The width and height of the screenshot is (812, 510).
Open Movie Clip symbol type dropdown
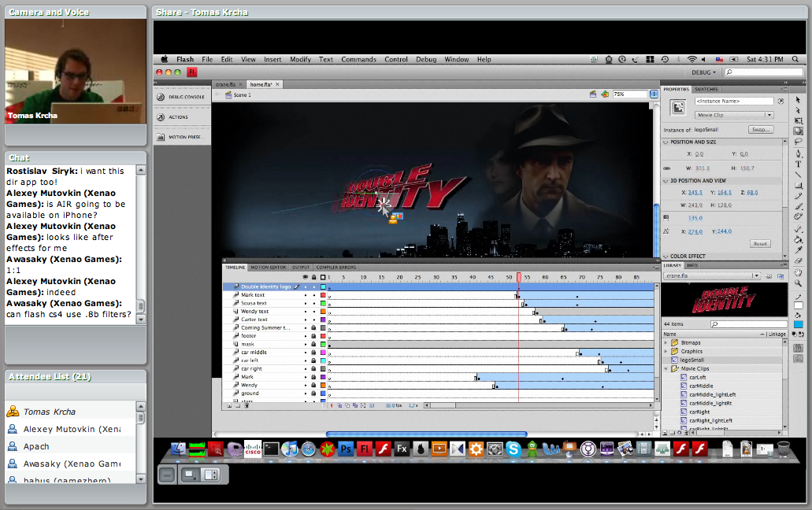[734, 115]
